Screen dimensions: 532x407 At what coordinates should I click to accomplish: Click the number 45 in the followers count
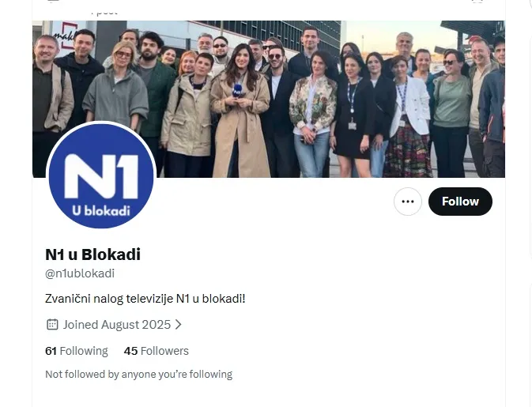(x=130, y=351)
